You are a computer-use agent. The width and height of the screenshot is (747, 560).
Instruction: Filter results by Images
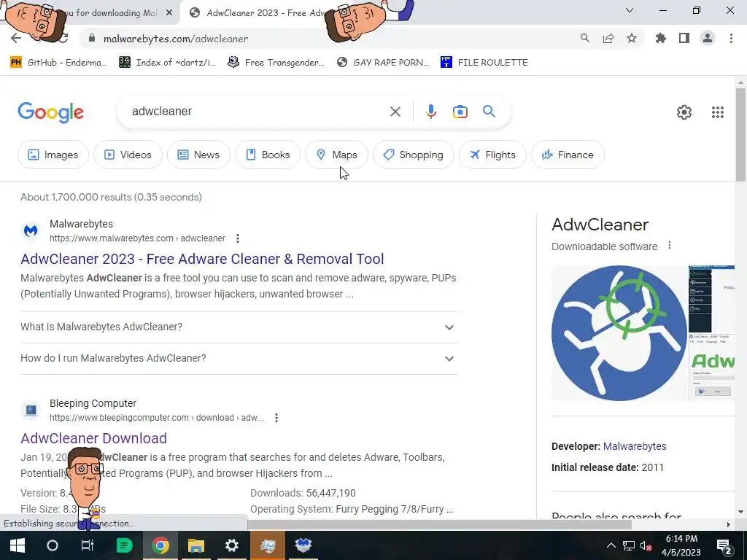pos(53,155)
